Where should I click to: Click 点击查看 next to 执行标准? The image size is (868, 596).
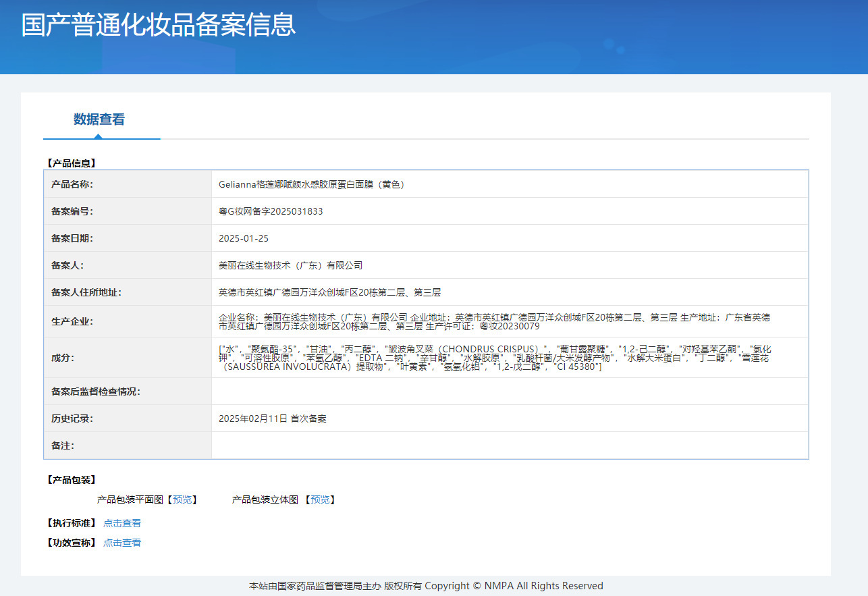click(122, 523)
